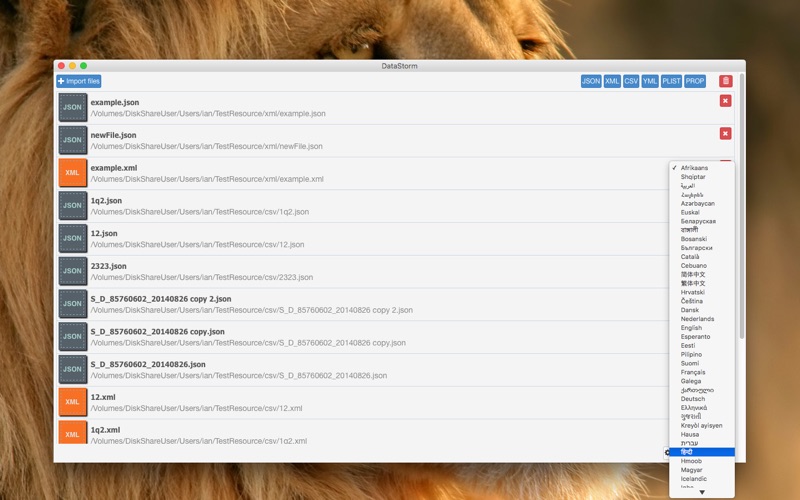Click JSON icon of 2323.json
The image size is (800, 500).
(72, 270)
